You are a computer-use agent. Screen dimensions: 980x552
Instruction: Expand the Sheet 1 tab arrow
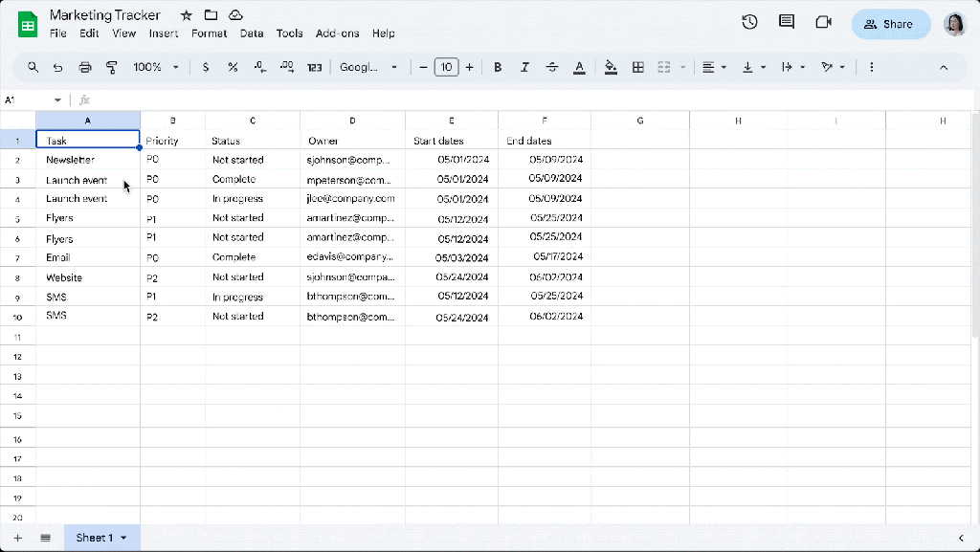click(123, 538)
